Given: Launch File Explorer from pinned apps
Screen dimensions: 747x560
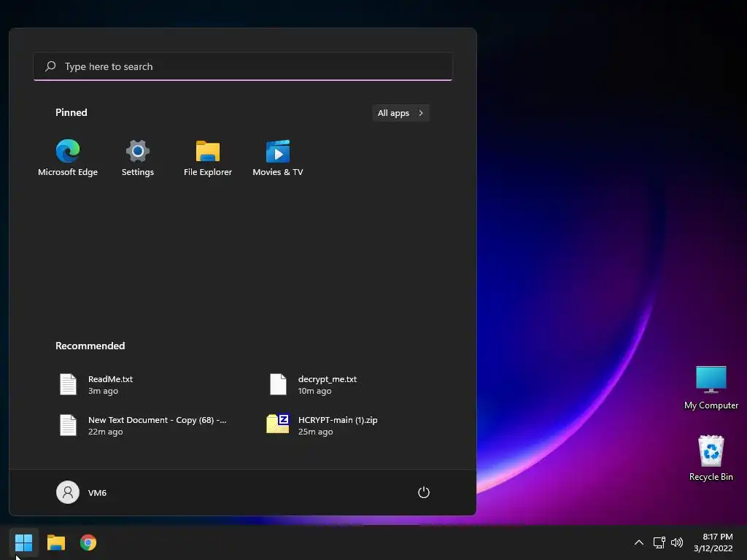Looking at the screenshot, I should pyautogui.click(x=208, y=158).
